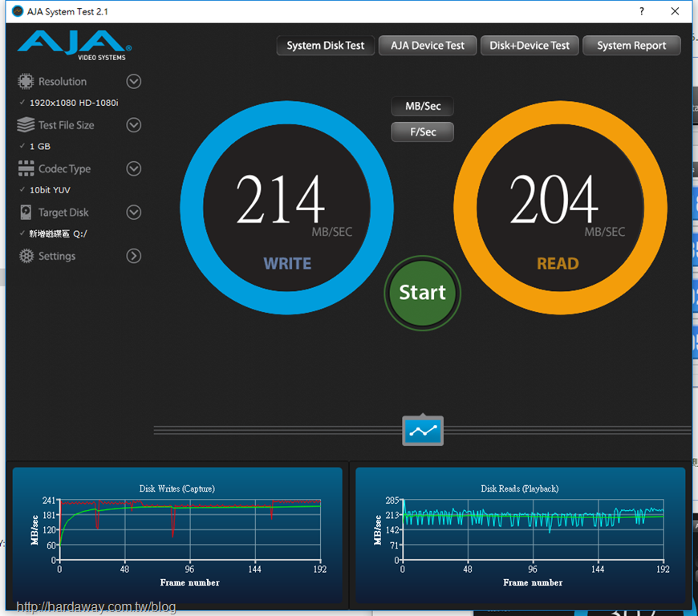Click the Disk Reads (Playback) chart title
The height and width of the screenshot is (616, 698).
520,488
